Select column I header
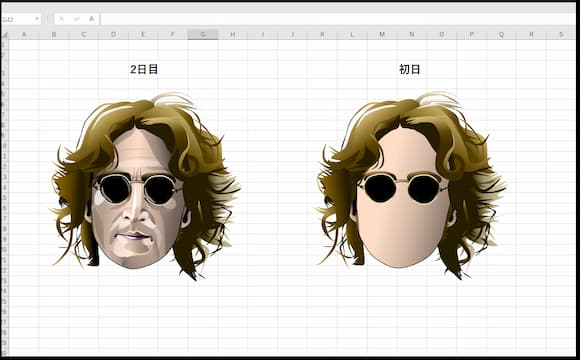This screenshot has height=360, width=580. tap(263, 35)
